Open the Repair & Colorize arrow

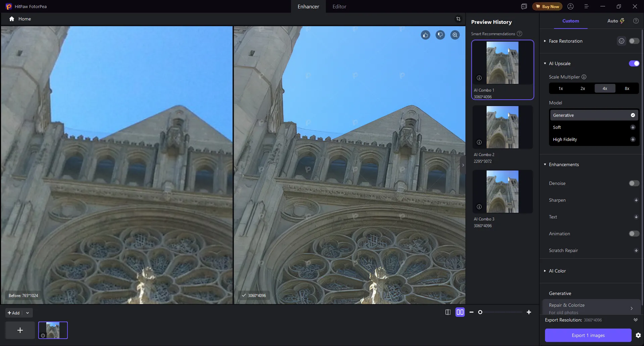click(632, 308)
